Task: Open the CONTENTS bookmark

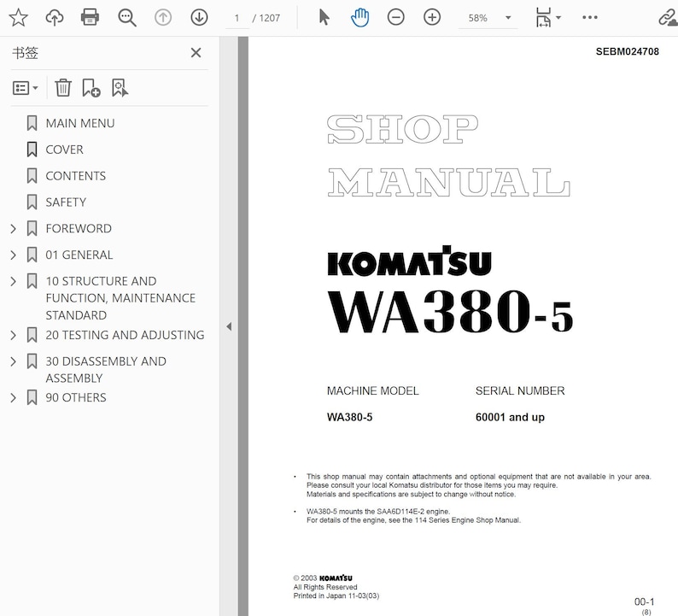Action: pyautogui.click(x=76, y=176)
